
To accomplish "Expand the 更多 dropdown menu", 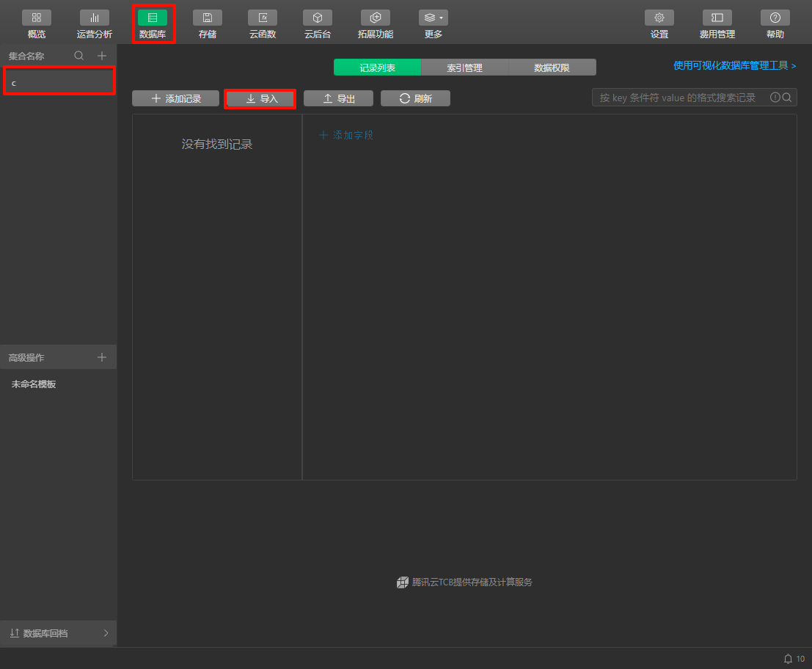I will [x=434, y=18].
